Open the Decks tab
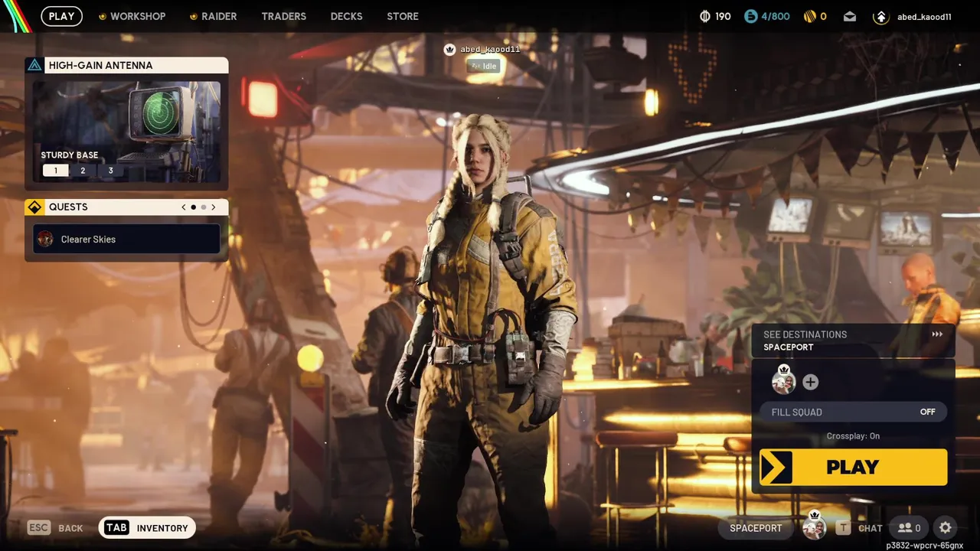This screenshot has width=980, height=551. (346, 16)
